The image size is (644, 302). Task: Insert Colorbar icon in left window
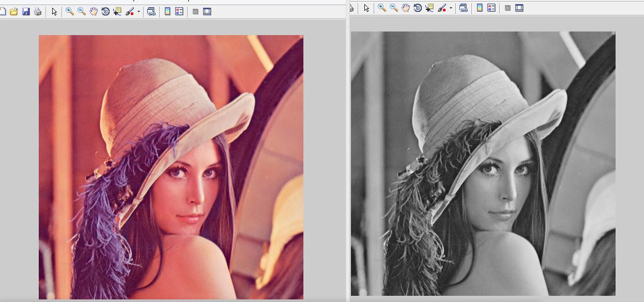(167, 11)
